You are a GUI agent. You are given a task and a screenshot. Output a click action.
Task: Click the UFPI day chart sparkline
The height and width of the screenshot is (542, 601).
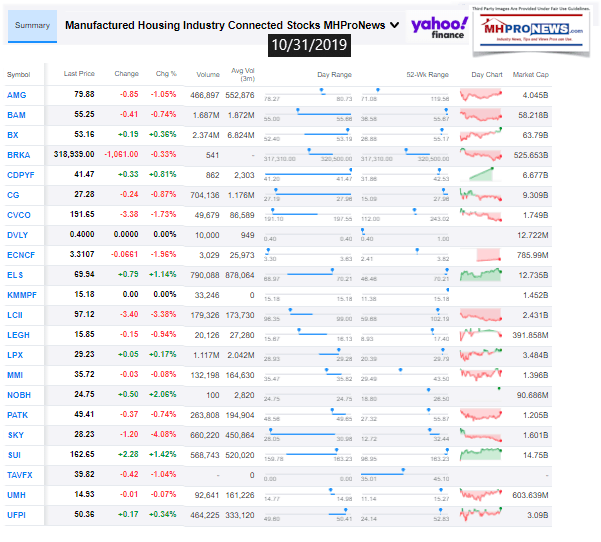[481, 514]
